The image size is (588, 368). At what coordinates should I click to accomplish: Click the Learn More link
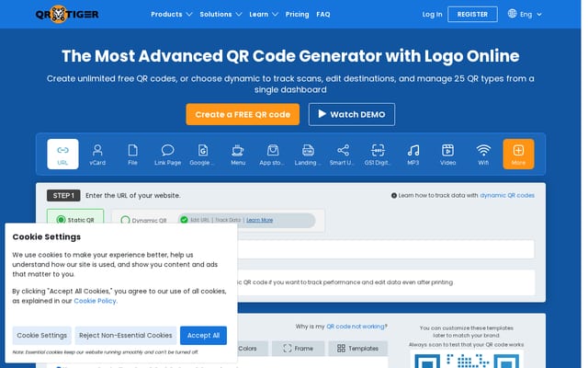[x=259, y=220]
